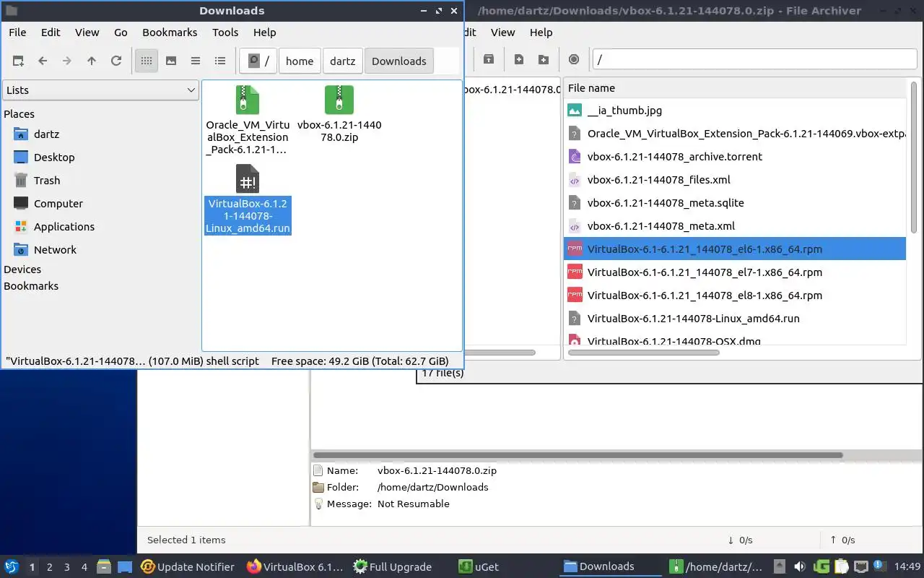Go forward in folder history
The height and width of the screenshot is (578, 924).
point(67,61)
